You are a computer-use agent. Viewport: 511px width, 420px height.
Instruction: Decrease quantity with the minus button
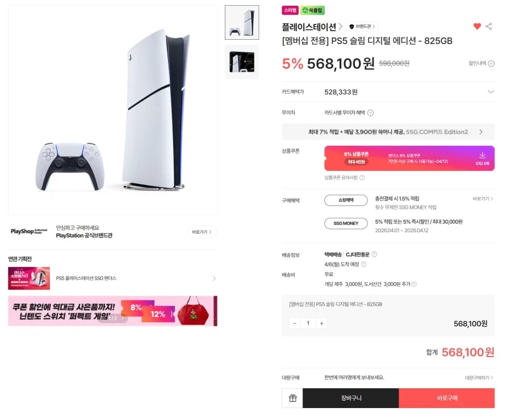[x=295, y=323]
